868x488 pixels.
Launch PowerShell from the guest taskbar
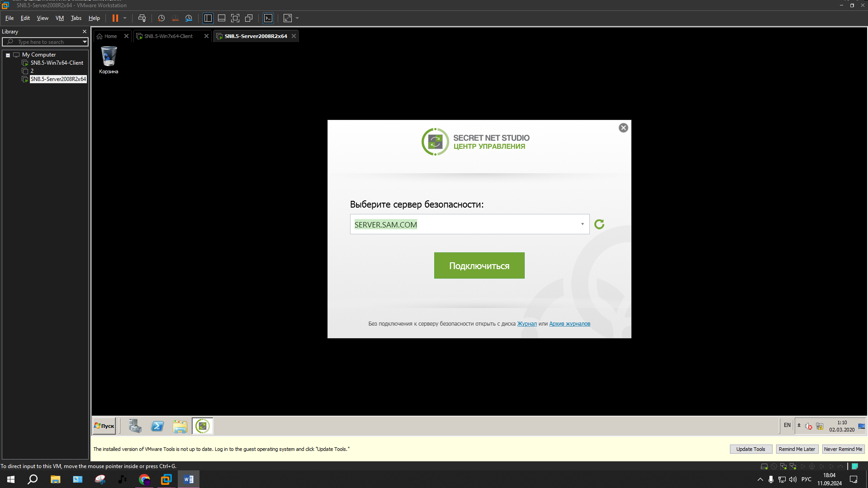click(157, 426)
